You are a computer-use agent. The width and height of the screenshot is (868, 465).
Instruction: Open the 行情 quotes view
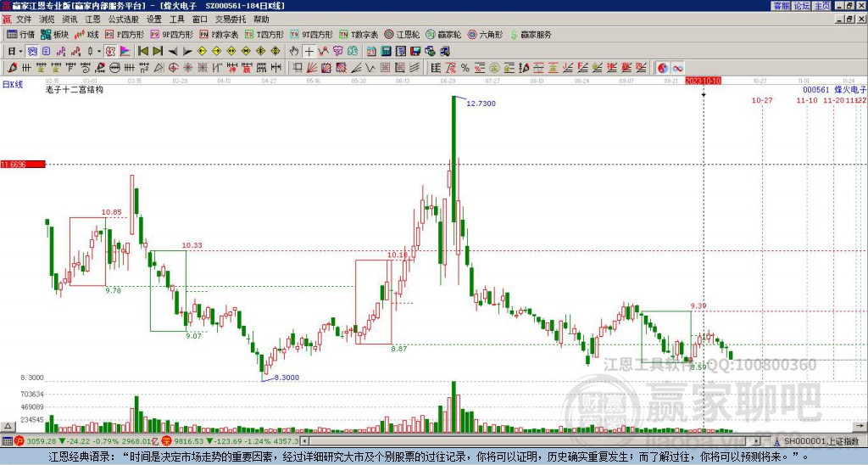(x=21, y=34)
